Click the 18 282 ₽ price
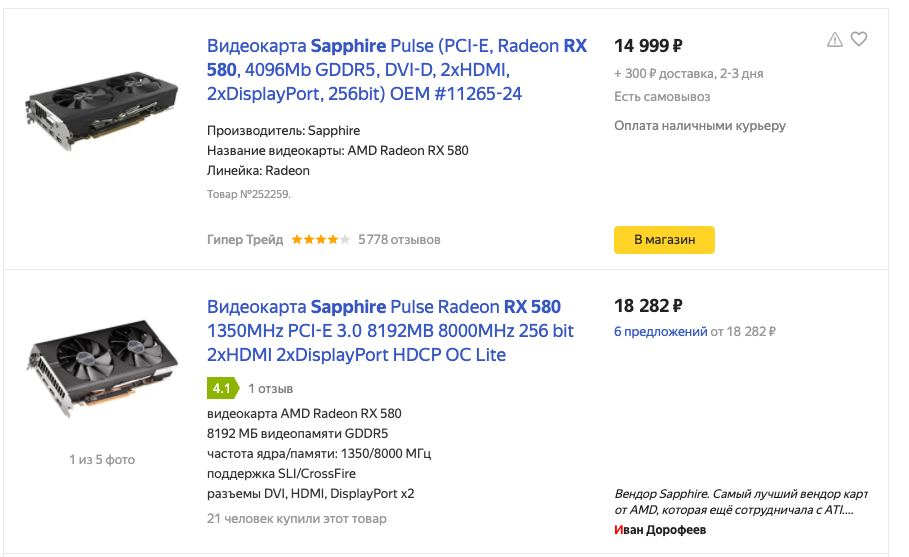This screenshot has width=909, height=557. 648,305
